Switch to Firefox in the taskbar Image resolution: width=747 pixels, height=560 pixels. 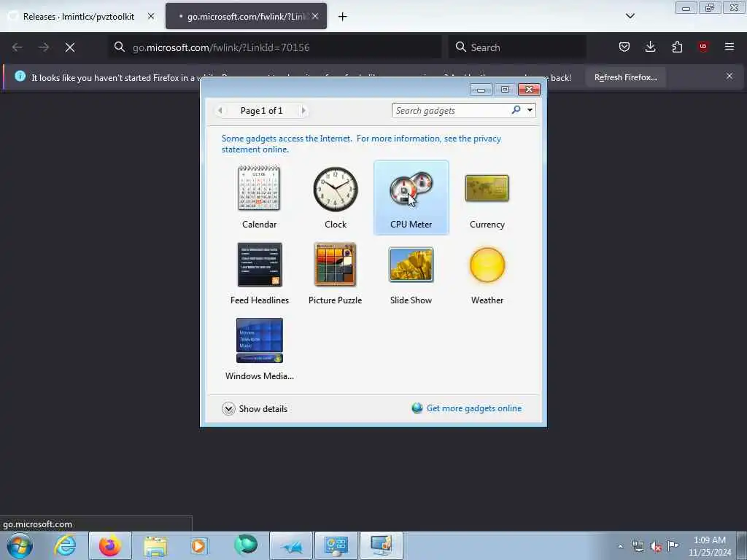pos(110,545)
